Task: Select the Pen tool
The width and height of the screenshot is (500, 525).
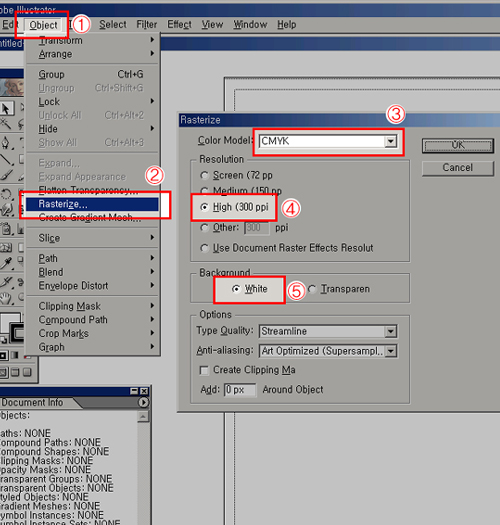Action: point(6,143)
